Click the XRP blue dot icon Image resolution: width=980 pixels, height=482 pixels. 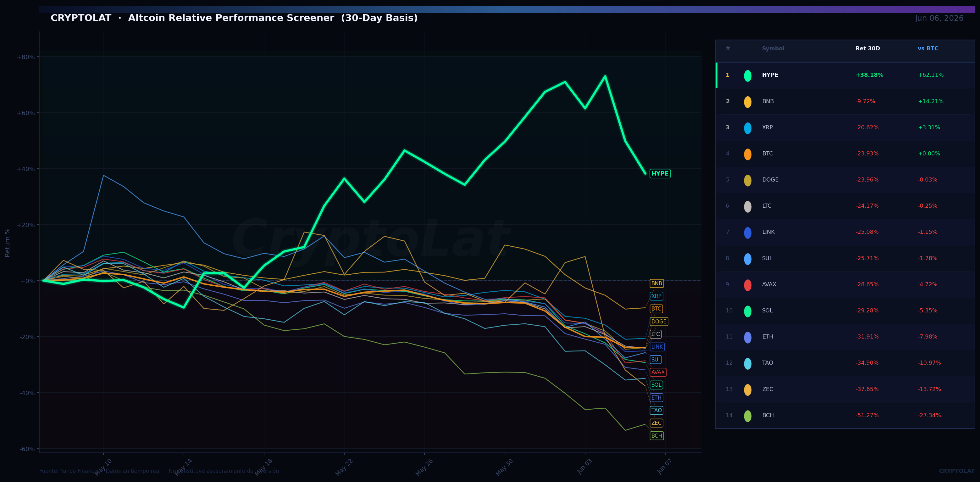[748, 128]
